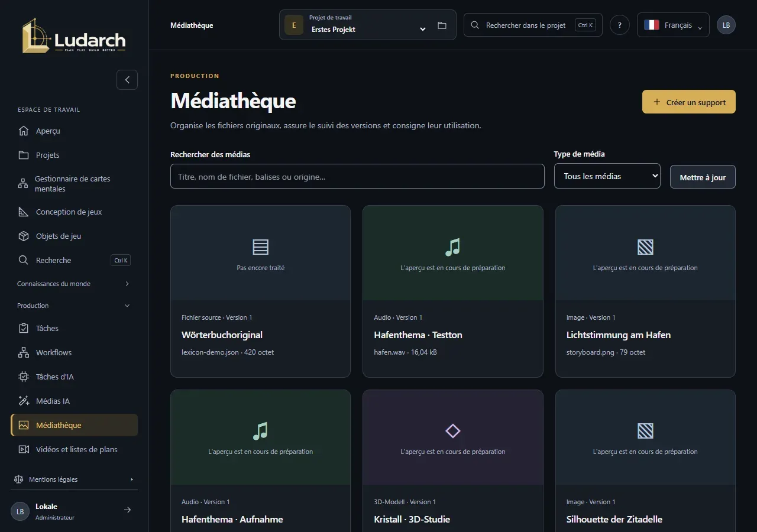Viewport: 757px width, 532px height.
Task: Click the 3D-Modell · Version 1 label
Action: (405, 502)
